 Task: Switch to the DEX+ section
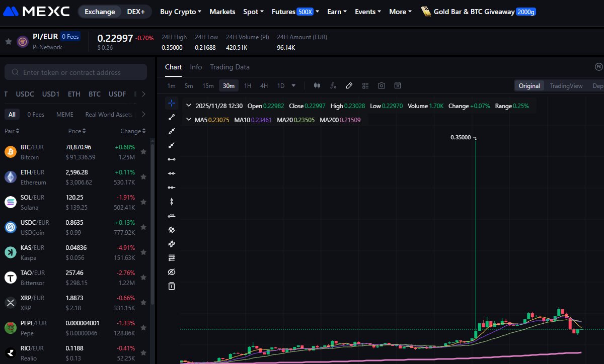136,11
